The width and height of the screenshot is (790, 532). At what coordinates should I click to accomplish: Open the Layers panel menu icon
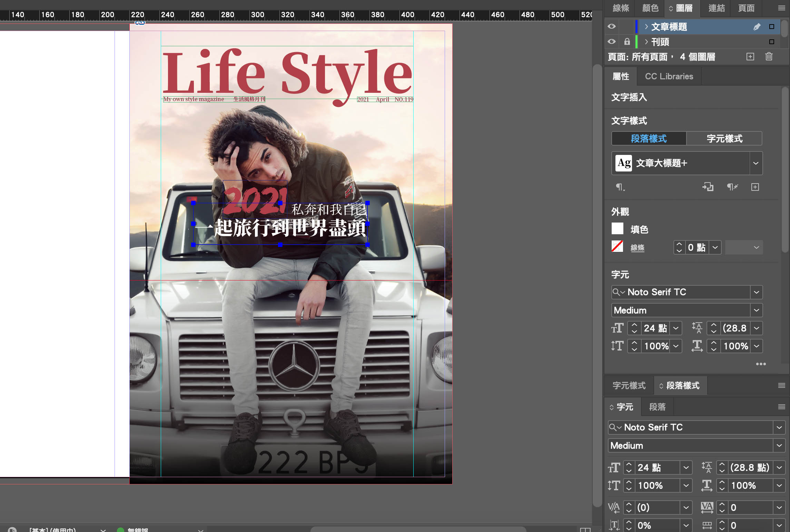(782, 8)
